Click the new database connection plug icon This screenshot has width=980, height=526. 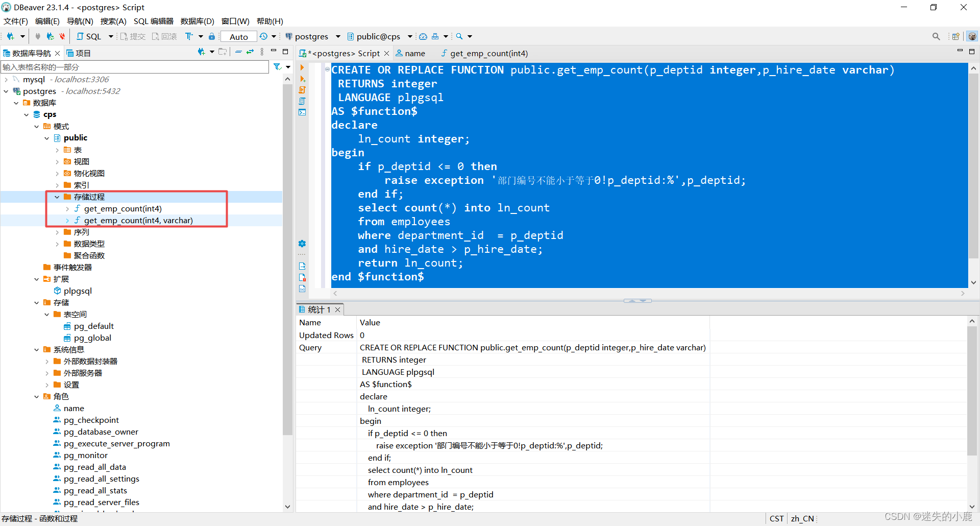(10, 36)
